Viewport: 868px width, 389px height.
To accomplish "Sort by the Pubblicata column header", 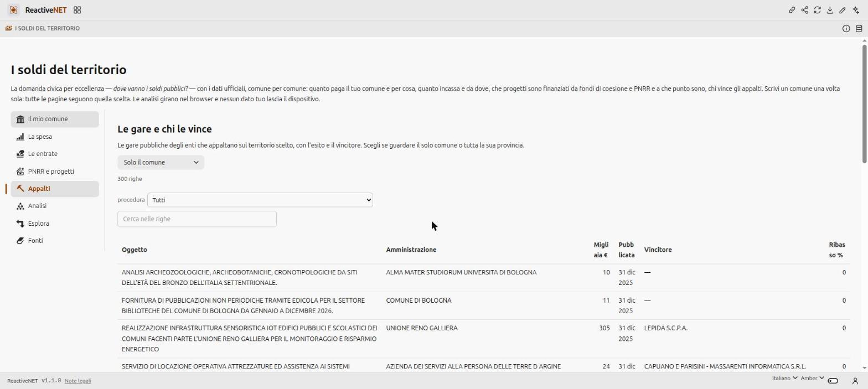I will [x=627, y=250].
